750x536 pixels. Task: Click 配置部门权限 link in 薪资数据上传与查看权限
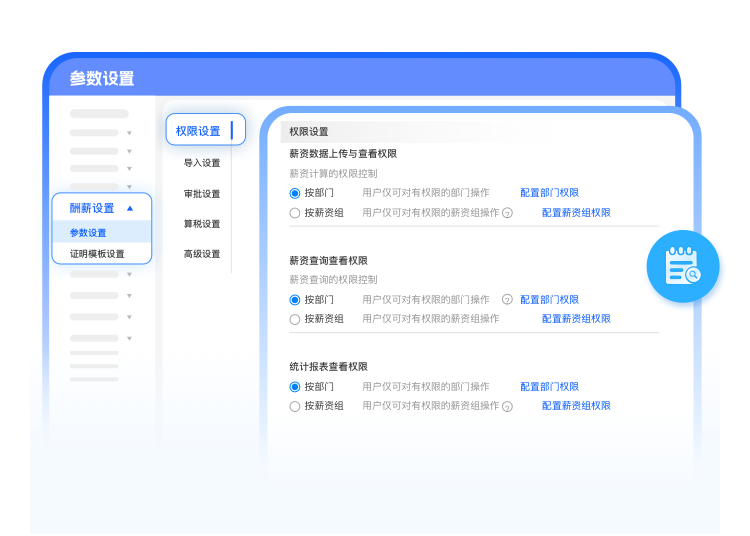pos(549,193)
